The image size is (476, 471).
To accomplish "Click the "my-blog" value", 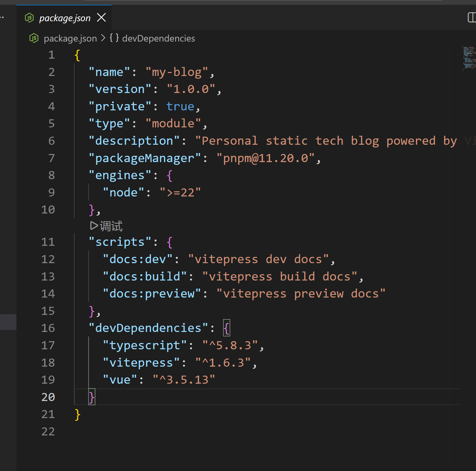I will point(177,72).
